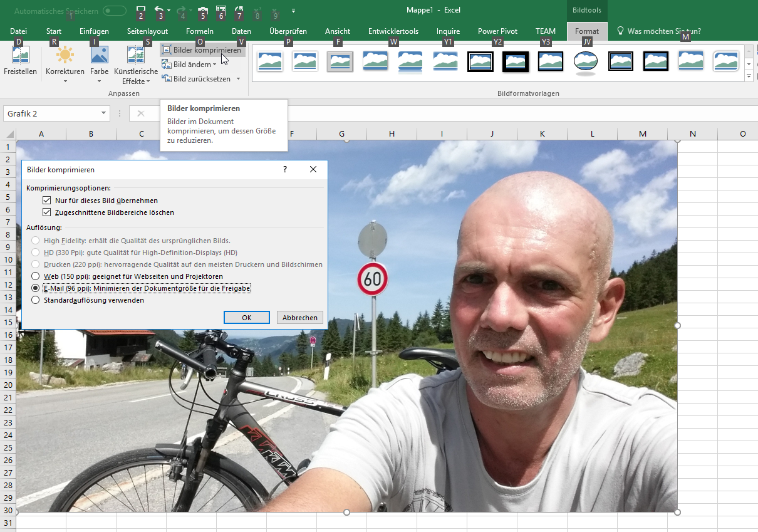This screenshot has height=532, width=758.
Task: Open the Seitenlayout ribbon tab
Action: pos(147,31)
